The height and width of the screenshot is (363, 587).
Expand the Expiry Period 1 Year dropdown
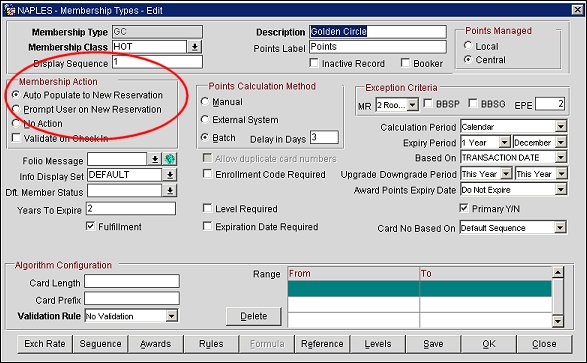505,142
